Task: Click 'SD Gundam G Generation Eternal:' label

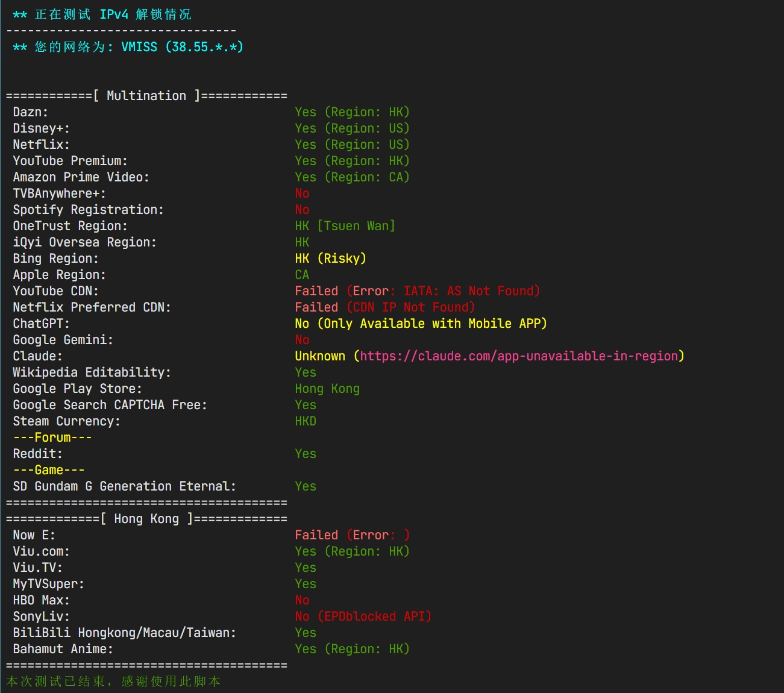Action: click(124, 486)
